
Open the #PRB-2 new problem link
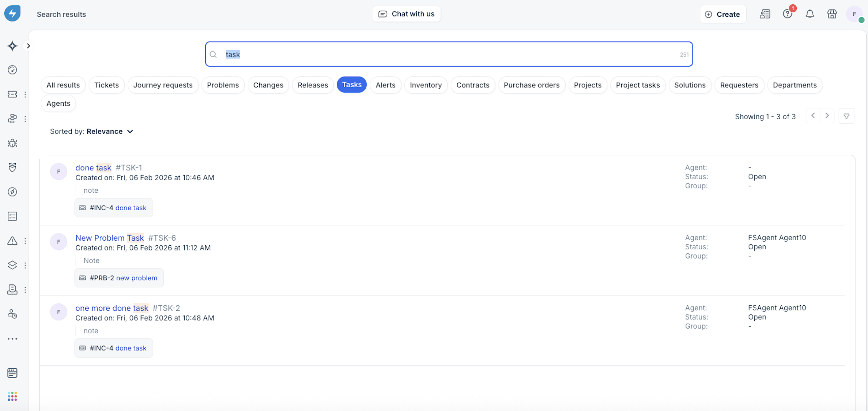(136, 278)
